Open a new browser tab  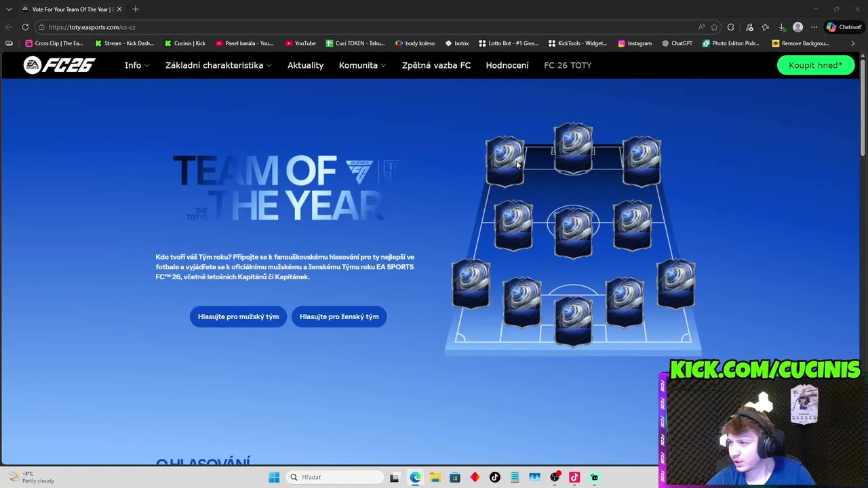click(x=136, y=9)
